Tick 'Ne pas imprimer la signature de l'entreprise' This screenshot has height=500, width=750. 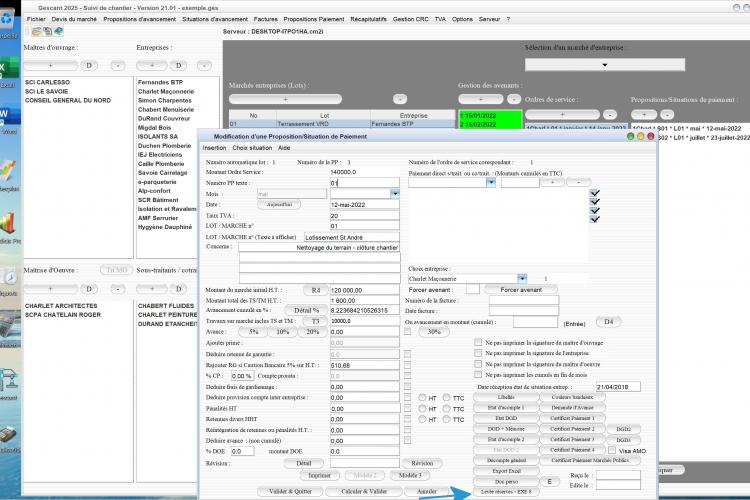pos(478,353)
